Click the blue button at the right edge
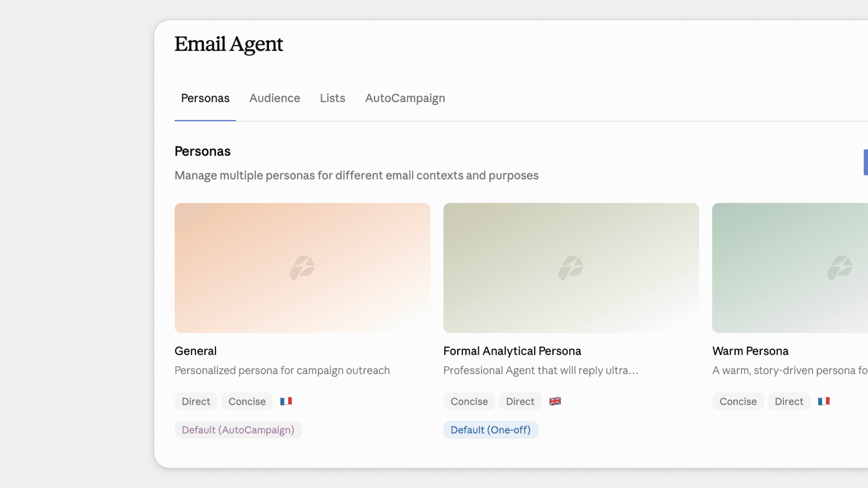The image size is (868, 488). [866, 162]
